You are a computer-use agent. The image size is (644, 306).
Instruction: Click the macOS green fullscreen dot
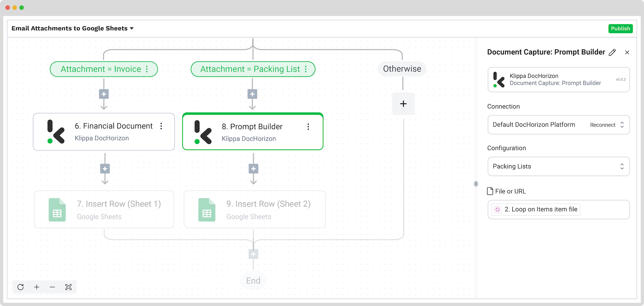[x=22, y=7]
